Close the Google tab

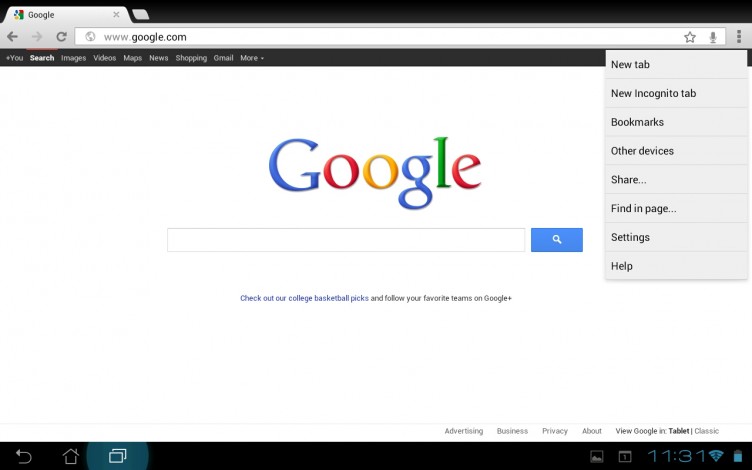(116, 15)
